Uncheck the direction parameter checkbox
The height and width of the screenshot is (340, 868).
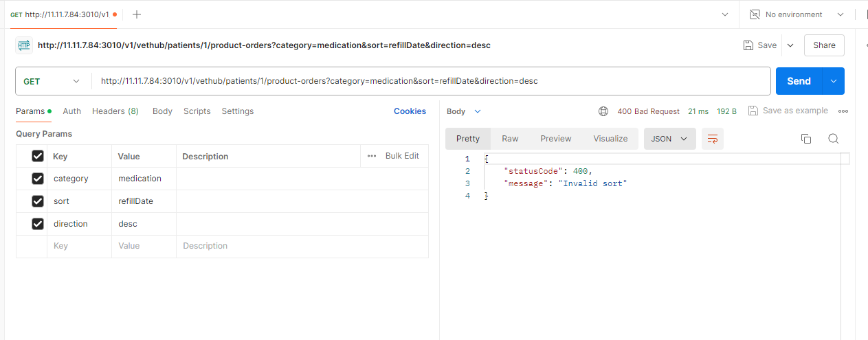[38, 223]
